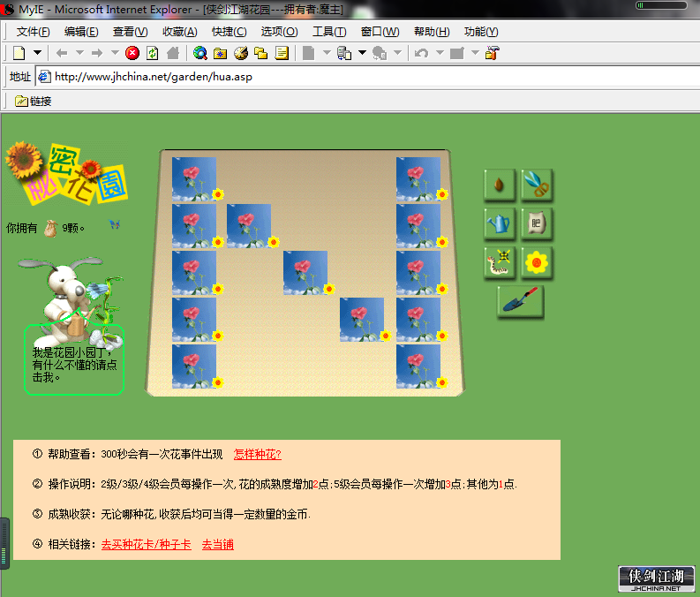Click the Forward arrow button

coord(97,53)
